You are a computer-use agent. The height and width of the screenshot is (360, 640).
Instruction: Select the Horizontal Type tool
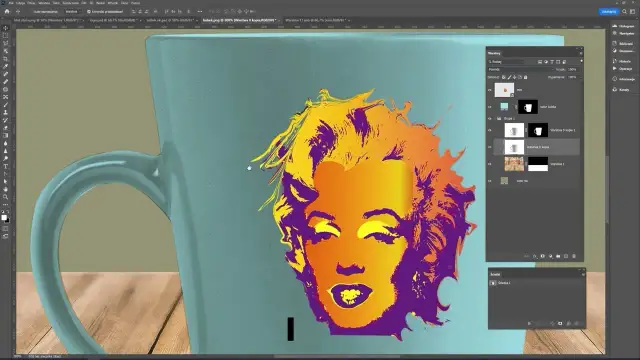(x=5, y=166)
